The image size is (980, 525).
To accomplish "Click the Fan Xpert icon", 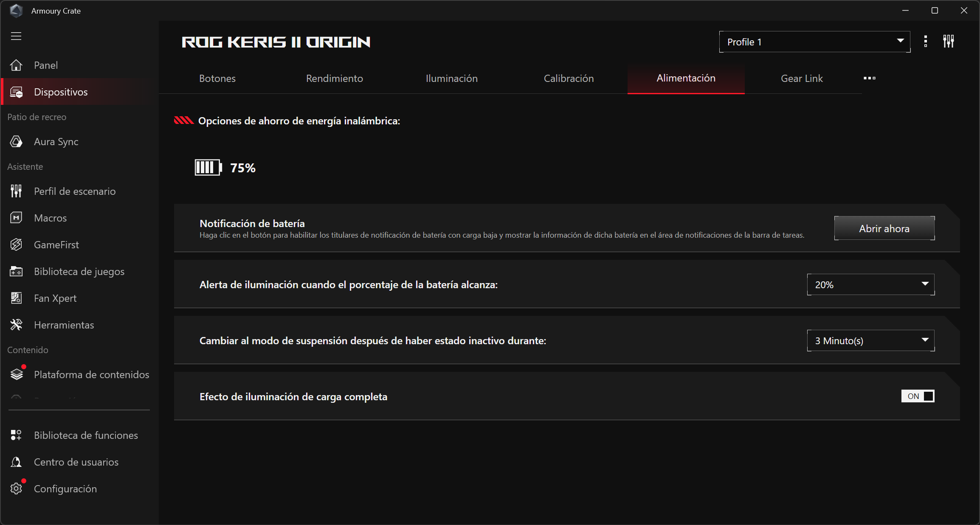I will [16, 298].
